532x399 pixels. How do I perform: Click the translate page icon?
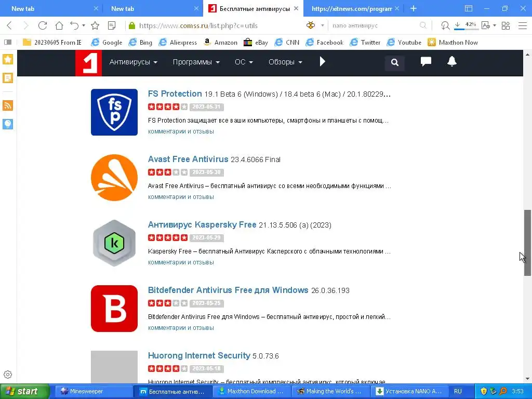(x=486, y=25)
